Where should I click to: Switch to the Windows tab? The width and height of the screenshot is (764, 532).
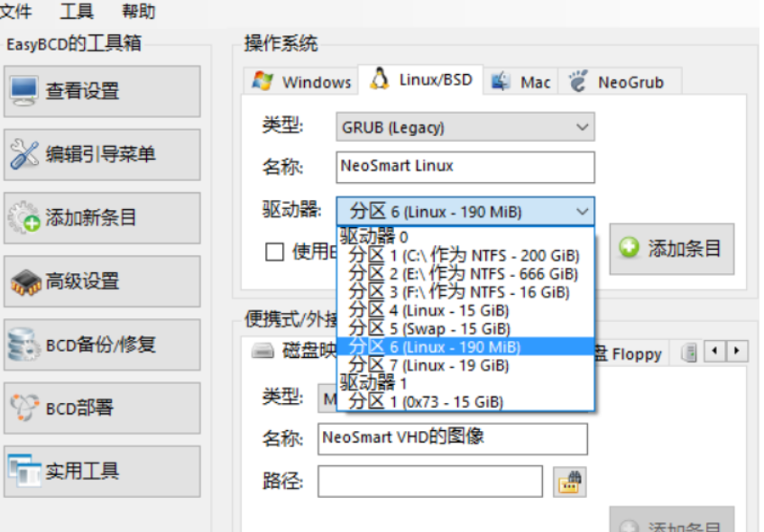(x=301, y=81)
